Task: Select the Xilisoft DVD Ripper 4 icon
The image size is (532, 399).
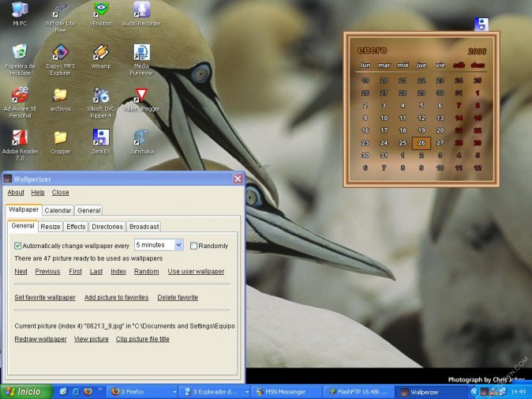Action: tap(101, 96)
